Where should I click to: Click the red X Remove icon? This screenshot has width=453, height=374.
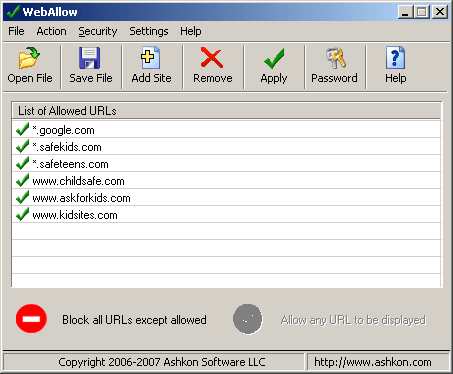coord(212,58)
